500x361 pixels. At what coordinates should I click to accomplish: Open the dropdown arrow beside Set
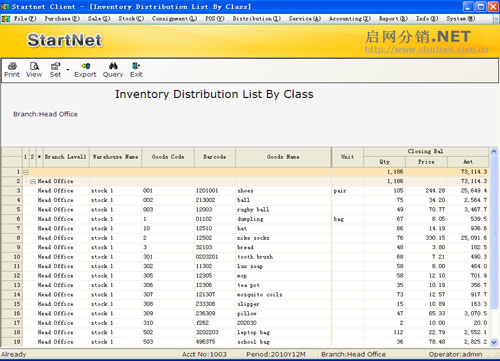(68, 70)
